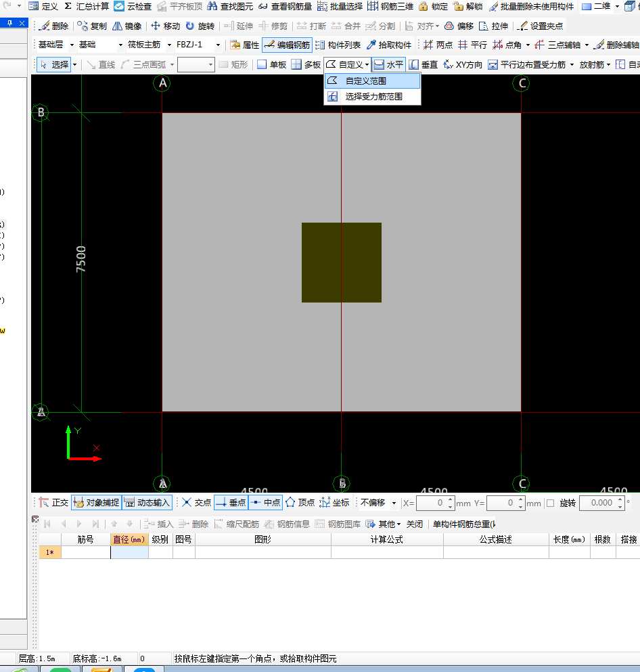The image size is (640, 672).
Task: Expand the 点角 dropdown arrow
Action: click(527, 45)
